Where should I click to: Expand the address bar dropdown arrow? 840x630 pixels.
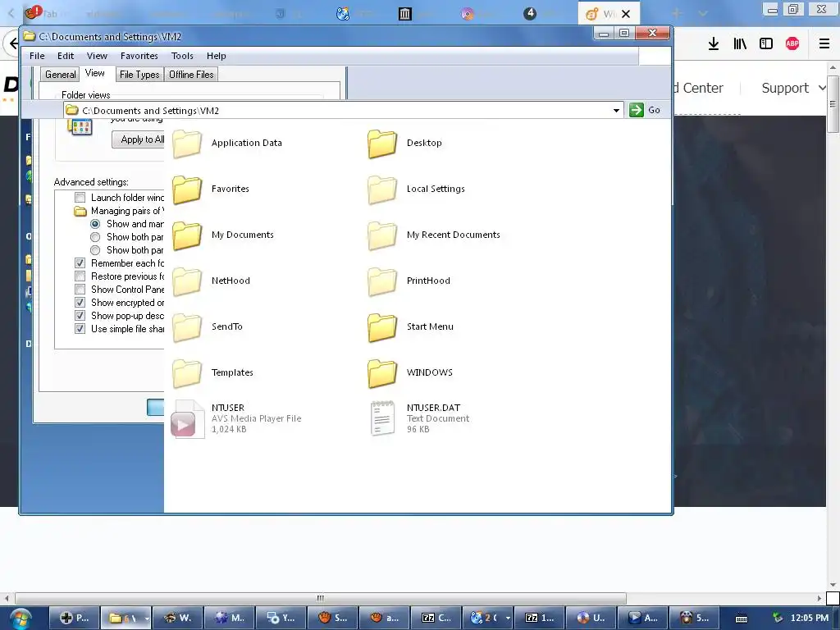tap(616, 111)
